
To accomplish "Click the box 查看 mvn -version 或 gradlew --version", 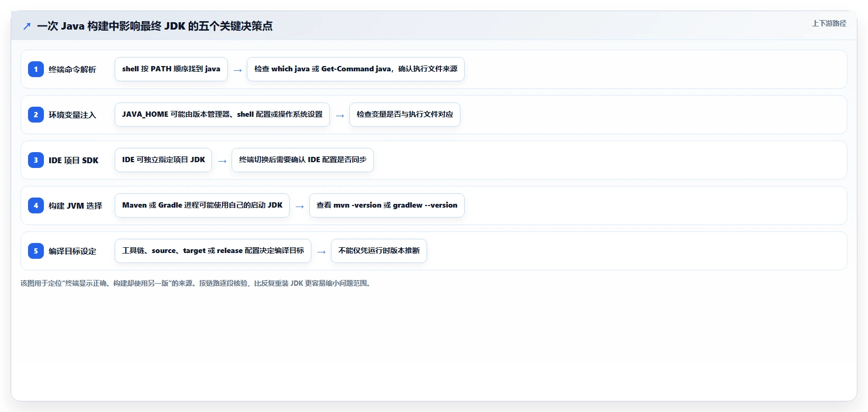I will pyautogui.click(x=387, y=205).
